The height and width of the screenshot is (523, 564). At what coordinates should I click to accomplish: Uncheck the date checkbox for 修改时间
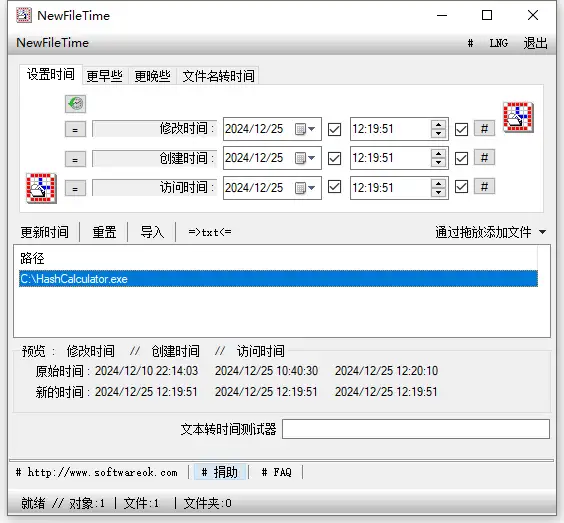[334, 129]
